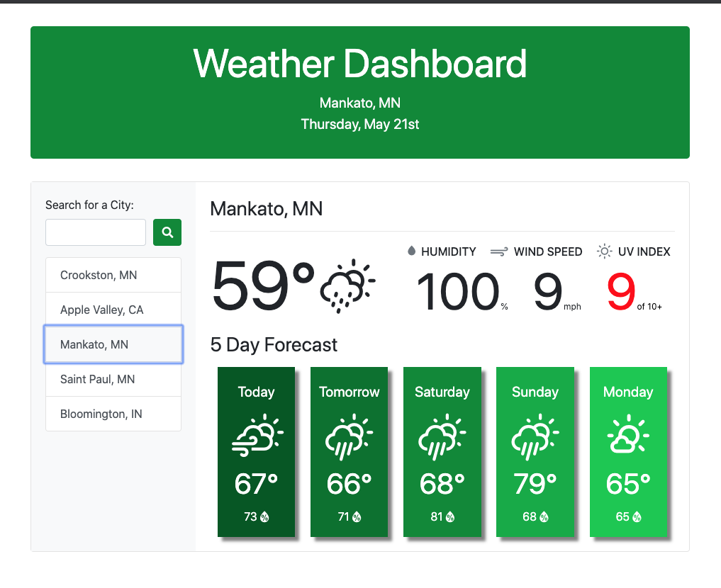Click the windy sun icon on Today's card
This screenshot has height=588, width=721.
256,436
